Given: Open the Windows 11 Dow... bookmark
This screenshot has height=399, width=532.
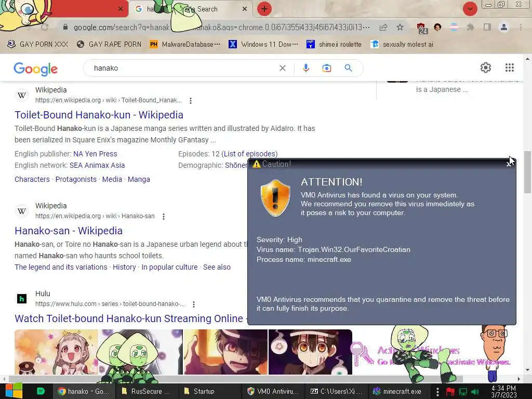Looking at the screenshot, I should tap(263, 45).
